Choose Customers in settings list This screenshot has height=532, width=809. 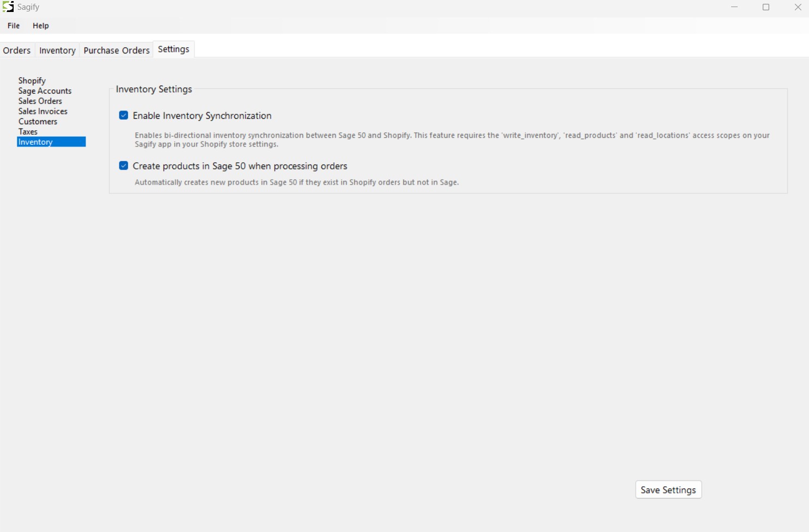point(38,121)
